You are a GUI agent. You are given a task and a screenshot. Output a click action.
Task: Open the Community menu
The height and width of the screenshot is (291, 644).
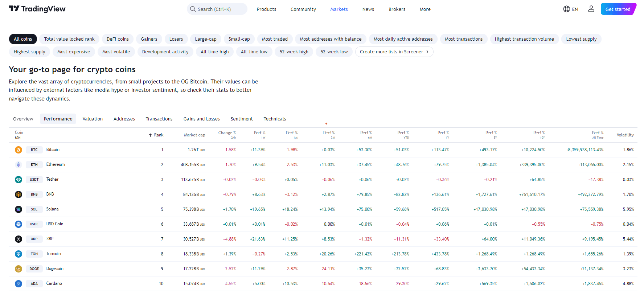click(x=303, y=9)
